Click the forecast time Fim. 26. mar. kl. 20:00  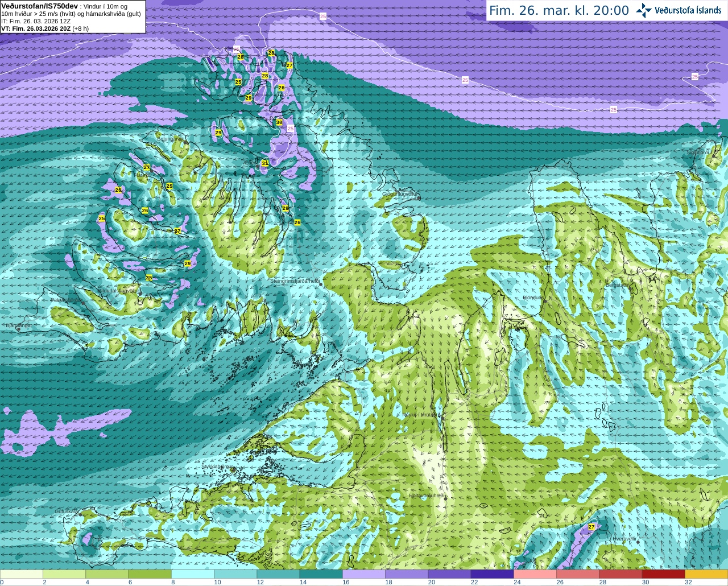point(559,10)
